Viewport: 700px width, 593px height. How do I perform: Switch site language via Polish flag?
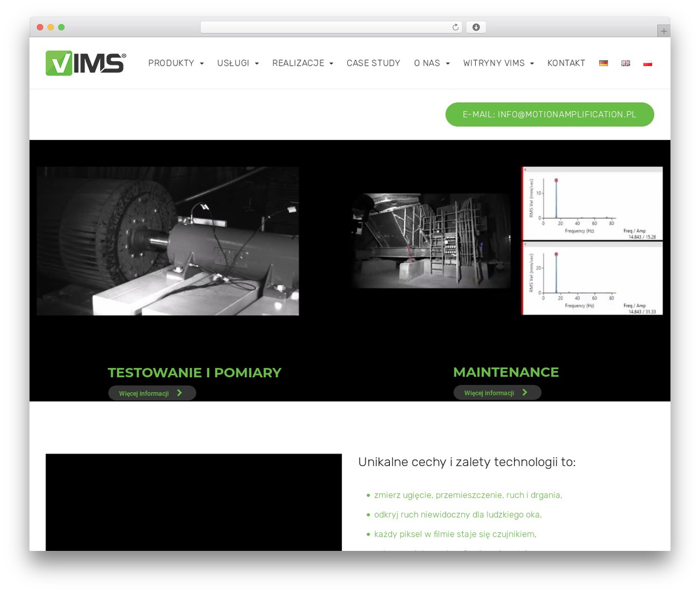647,63
